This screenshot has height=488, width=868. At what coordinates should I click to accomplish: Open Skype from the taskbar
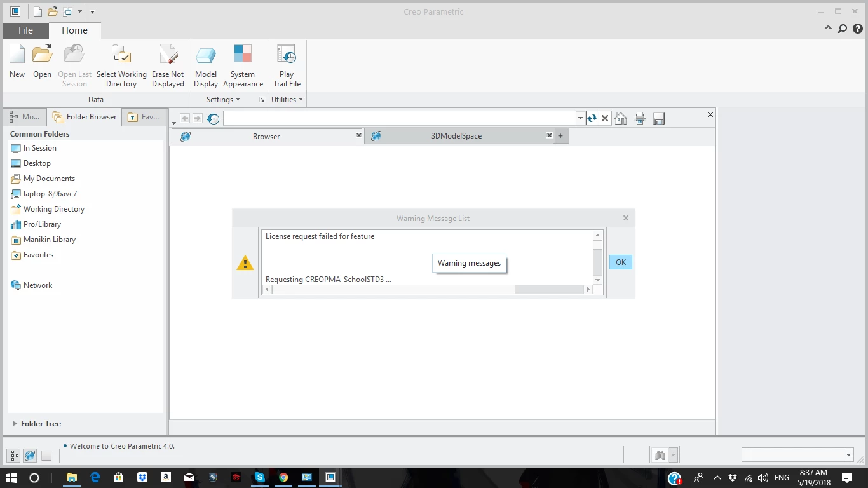coord(260,477)
